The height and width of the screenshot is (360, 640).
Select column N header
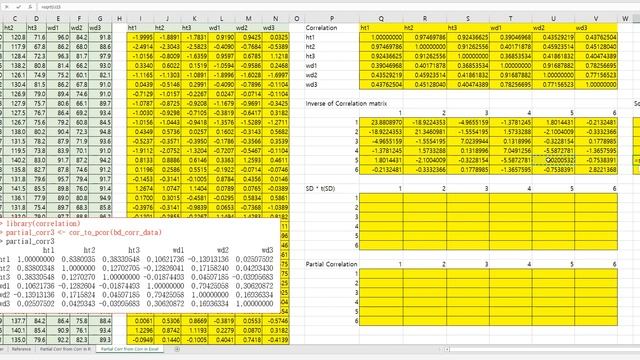276,18
